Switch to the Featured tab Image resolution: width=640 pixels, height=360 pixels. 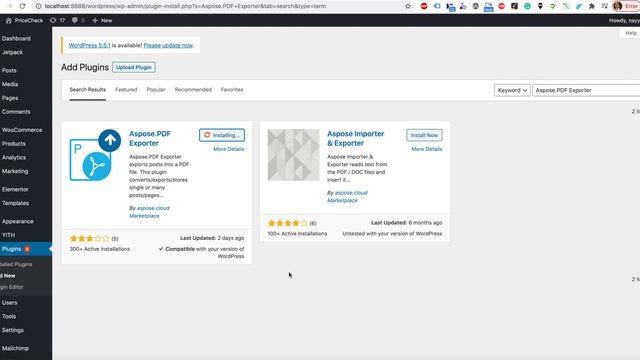click(126, 90)
